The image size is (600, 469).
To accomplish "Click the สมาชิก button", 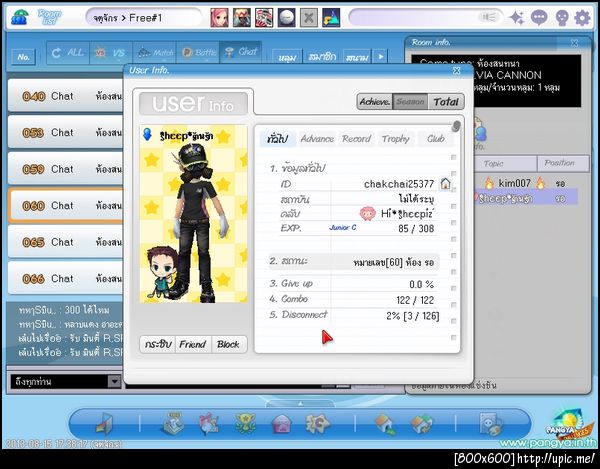I will coord(322,57).
